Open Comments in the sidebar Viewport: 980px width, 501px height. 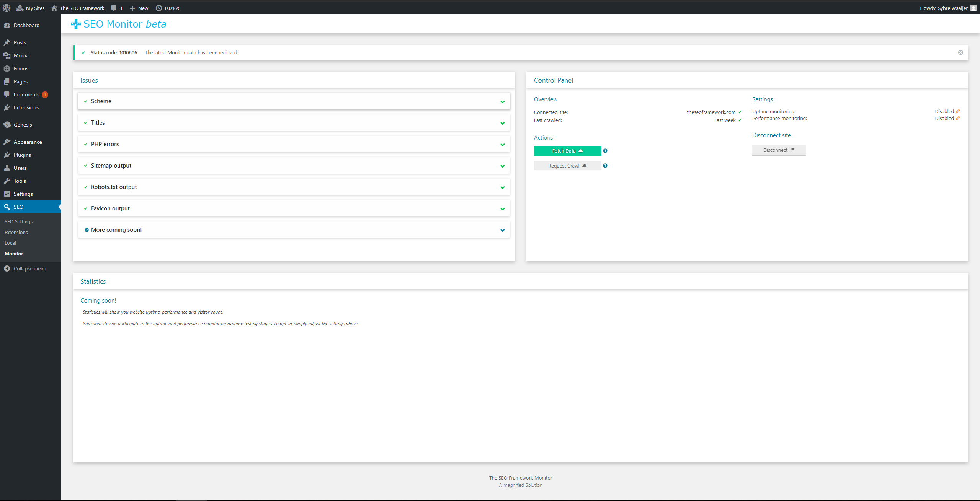(x=31, y=94)
